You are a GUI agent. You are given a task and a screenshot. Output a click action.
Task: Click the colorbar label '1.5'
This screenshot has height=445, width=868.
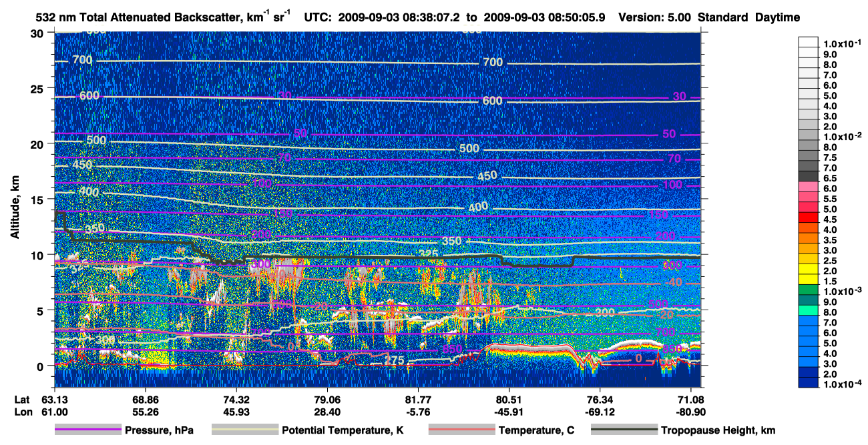tap(830, 282)
